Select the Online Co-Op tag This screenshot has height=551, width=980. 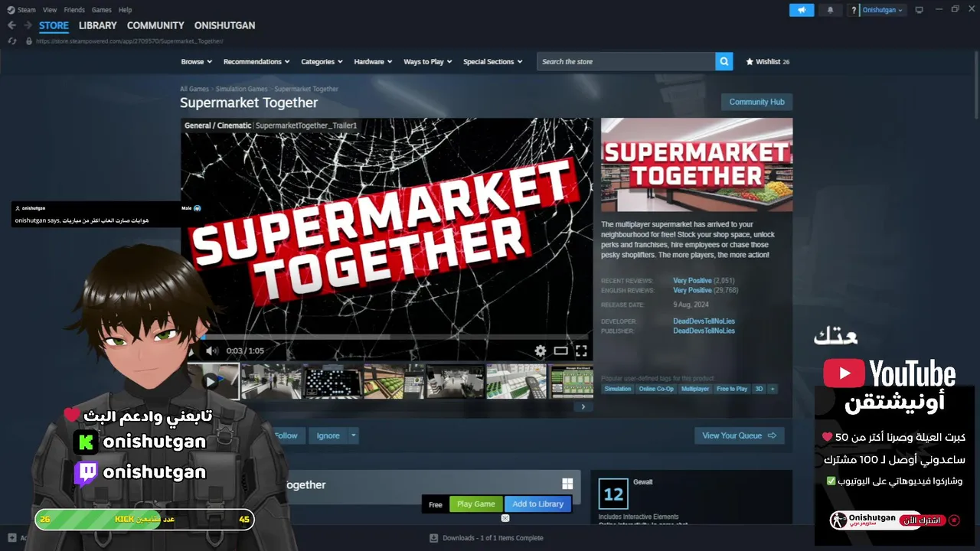(x=656, y=389)
